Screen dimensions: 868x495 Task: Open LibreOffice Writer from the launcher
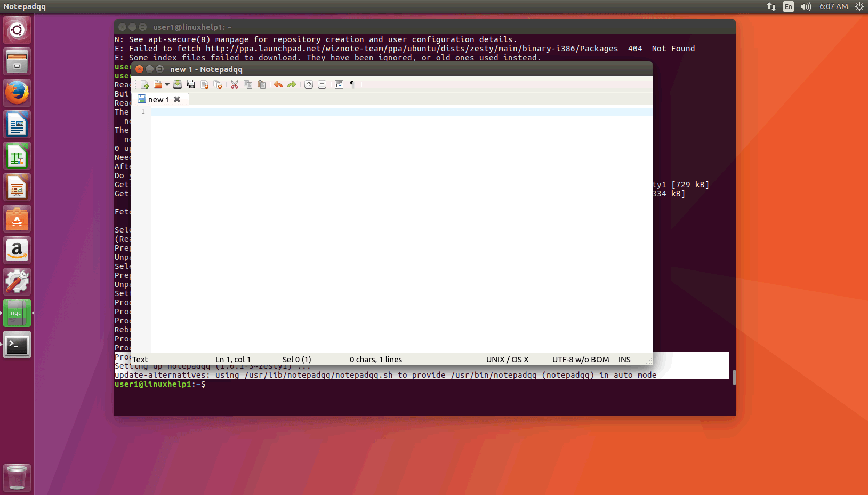click(17, 124)
